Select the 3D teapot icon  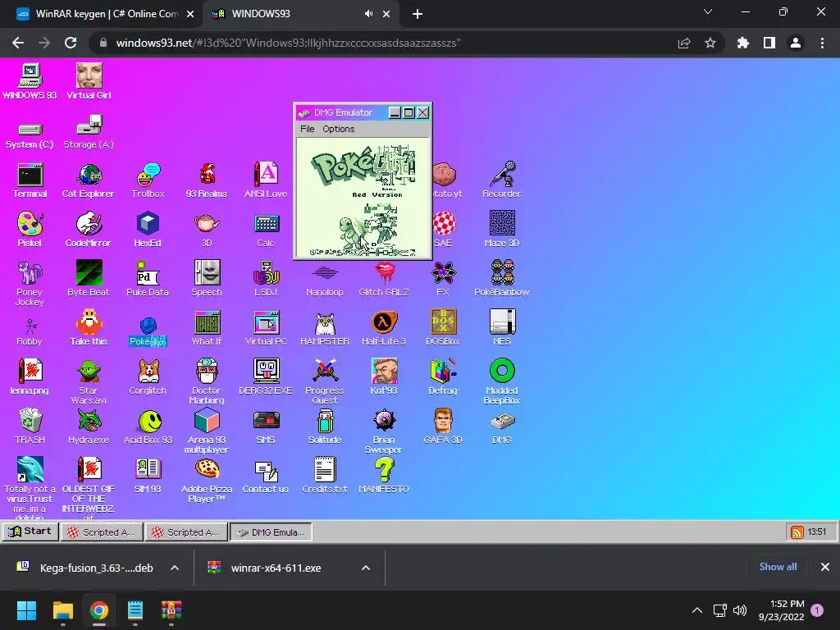(207, 230)
